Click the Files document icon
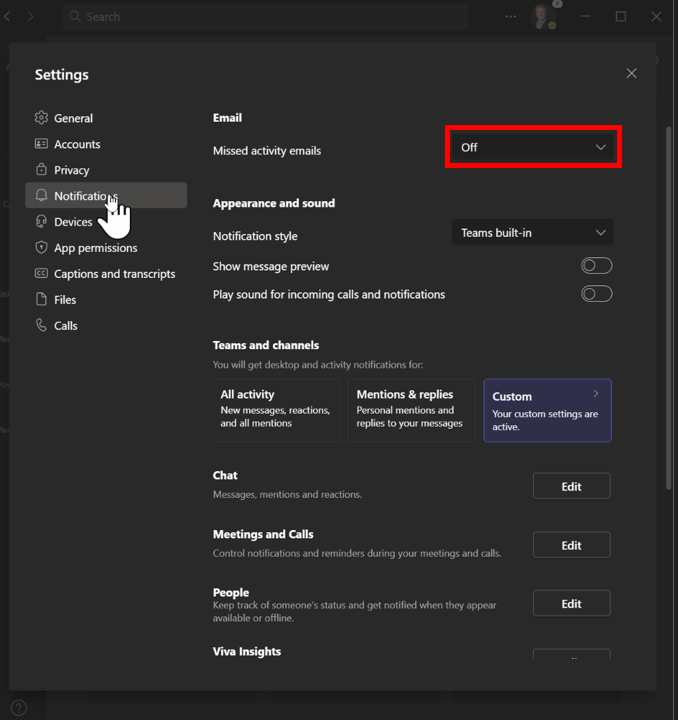Screen dimensions: 678x720 (41, 299)
